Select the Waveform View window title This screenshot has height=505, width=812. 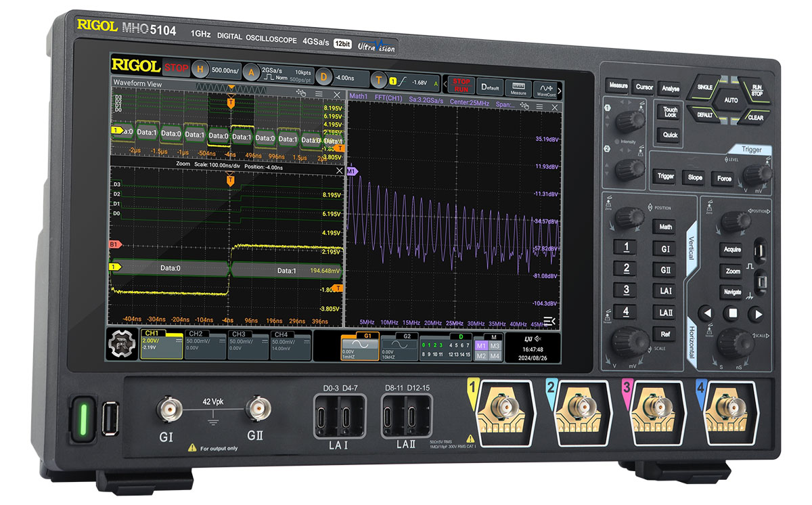pyautogui.click(x=138, y=83)
